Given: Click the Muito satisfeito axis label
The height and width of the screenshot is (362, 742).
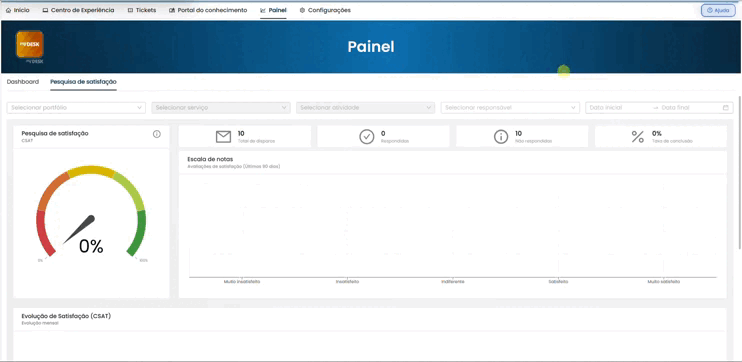Looking at the screenshot, I should 663,282.
